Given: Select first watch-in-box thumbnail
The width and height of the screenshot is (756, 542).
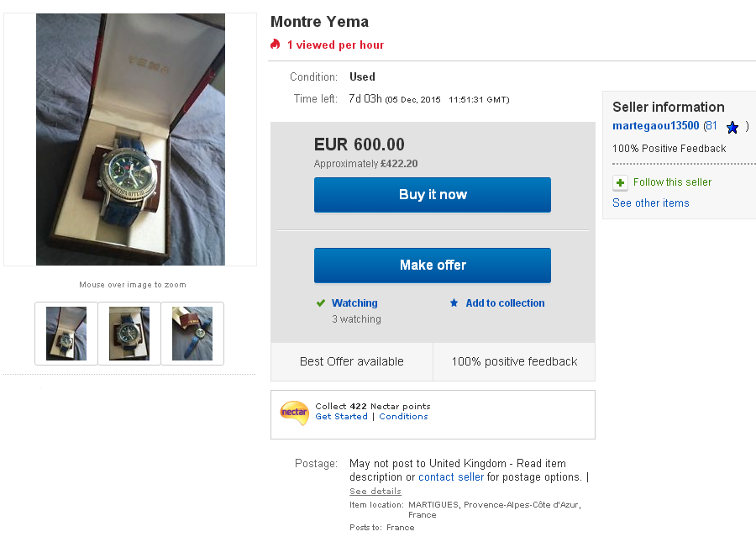Looking at the screenshot, I should pyautogui.click(x=66, y=334).
